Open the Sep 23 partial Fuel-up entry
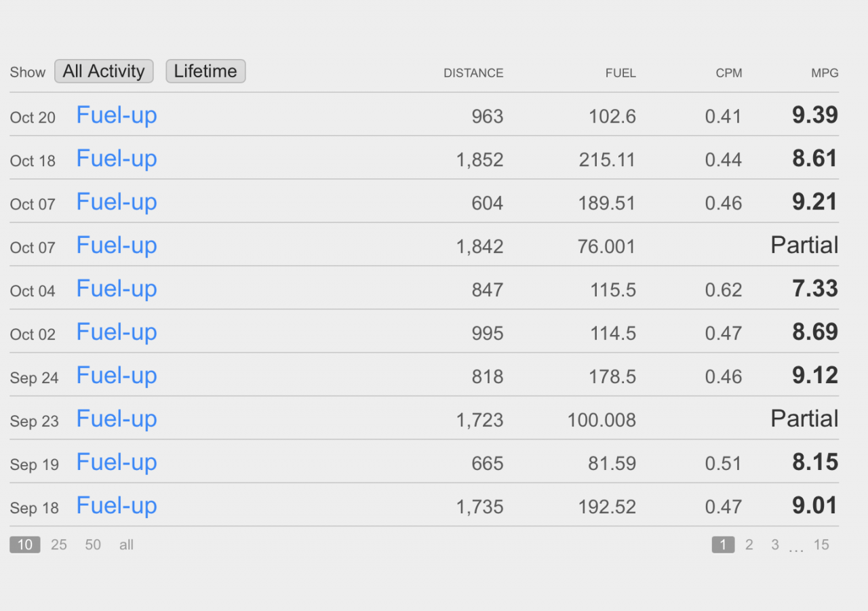This screenshot has height=611, width=868. (x=117, y=419)
